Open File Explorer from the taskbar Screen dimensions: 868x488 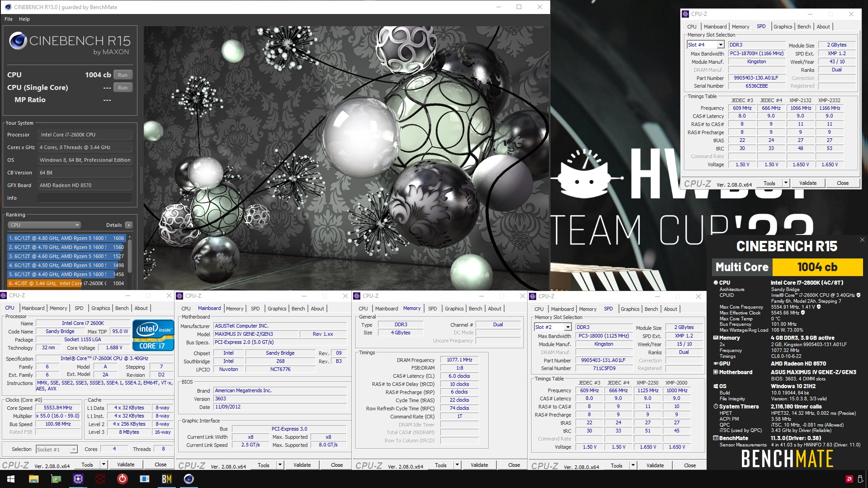coord(34,479)
